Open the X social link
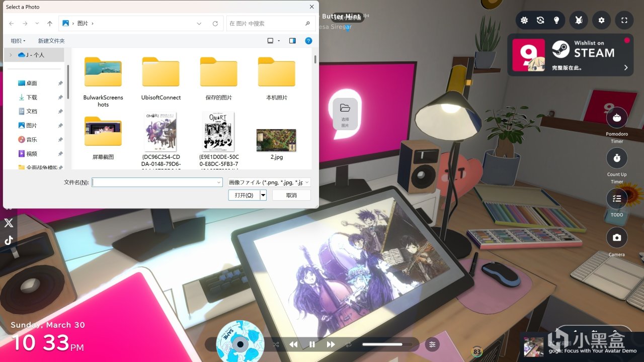The image size is (644, 362). click(9, 223)
